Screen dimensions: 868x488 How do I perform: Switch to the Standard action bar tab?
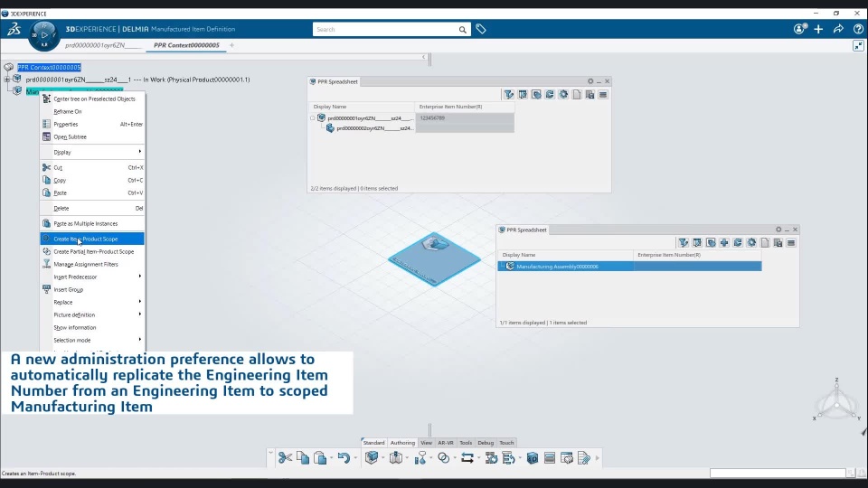(x=373, y=443)
